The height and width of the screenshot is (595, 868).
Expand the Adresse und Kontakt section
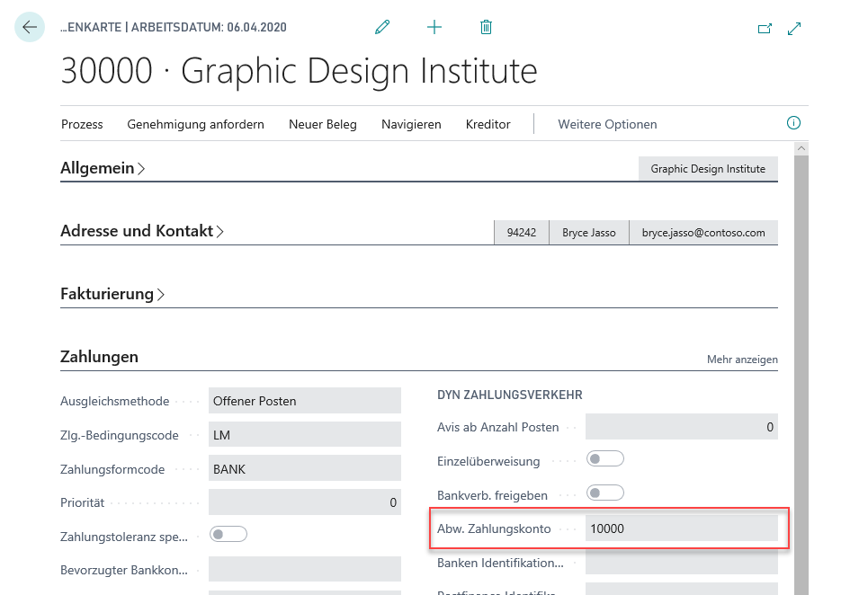(142, 231)
